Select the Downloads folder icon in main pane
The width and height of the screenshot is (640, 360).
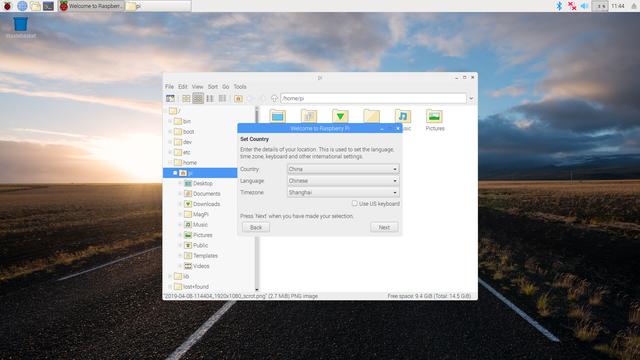[340, 117]
